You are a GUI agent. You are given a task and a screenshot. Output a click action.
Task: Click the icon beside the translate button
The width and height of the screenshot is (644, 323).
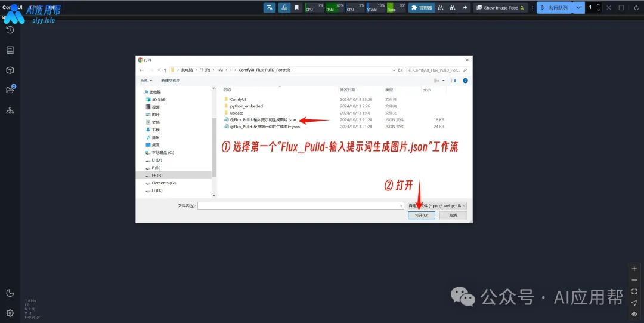(x=284, y=7)
